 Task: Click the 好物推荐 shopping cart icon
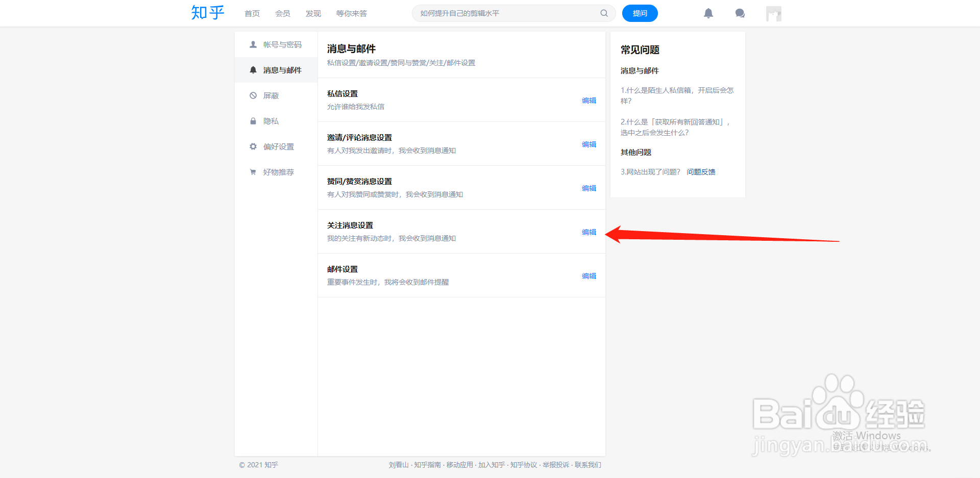253,172
